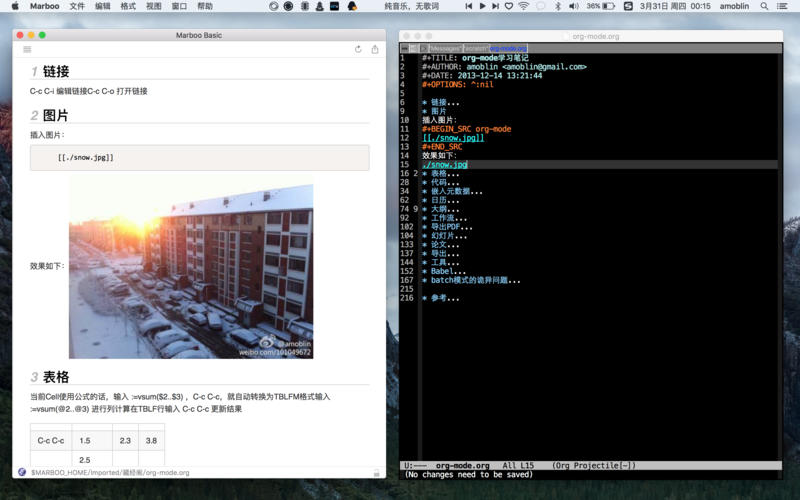Open the Marboo sidebar hamburger menu
Screen dimensions: 800x500
(27, 49)
